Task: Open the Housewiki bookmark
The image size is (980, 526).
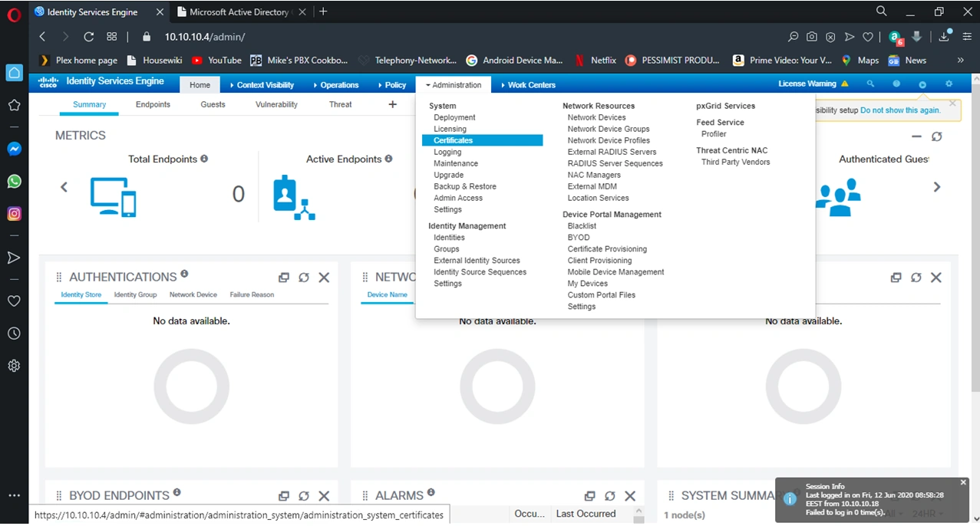Action: tap(156, 60)
